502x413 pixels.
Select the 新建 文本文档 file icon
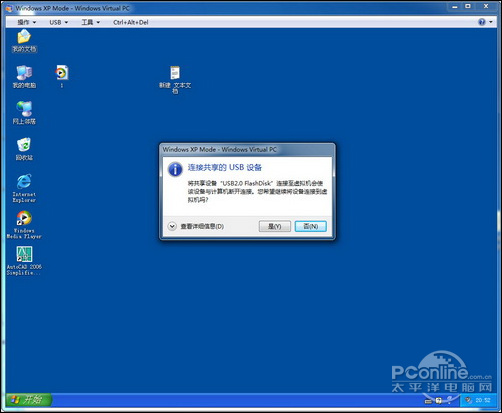pyautogui.click(x=175, y=80)
